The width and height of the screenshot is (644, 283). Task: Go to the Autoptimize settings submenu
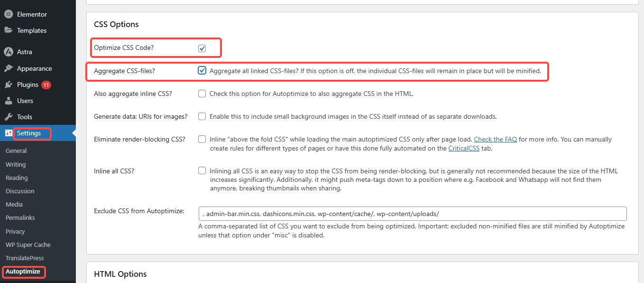(x=23, y=272)
